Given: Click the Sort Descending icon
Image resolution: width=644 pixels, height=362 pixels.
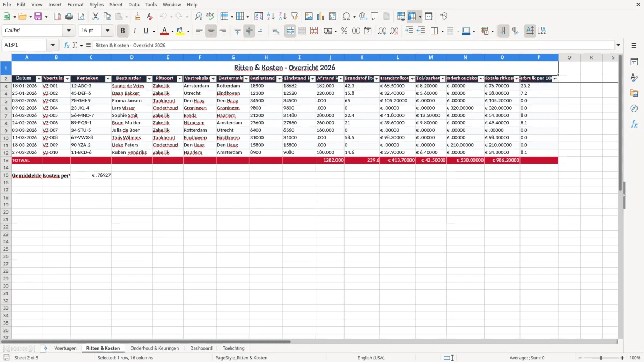Looking at the screenshot, I should [283, 17].
